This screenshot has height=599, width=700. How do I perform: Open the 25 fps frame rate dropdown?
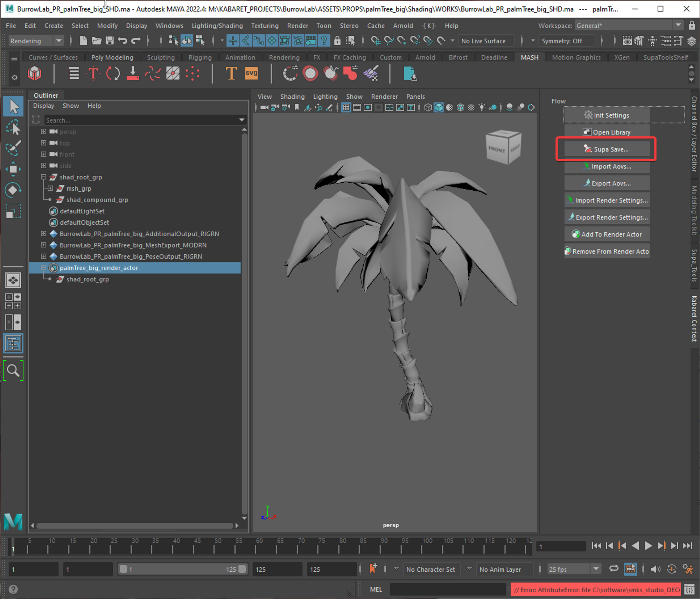[x=574, y=569]
